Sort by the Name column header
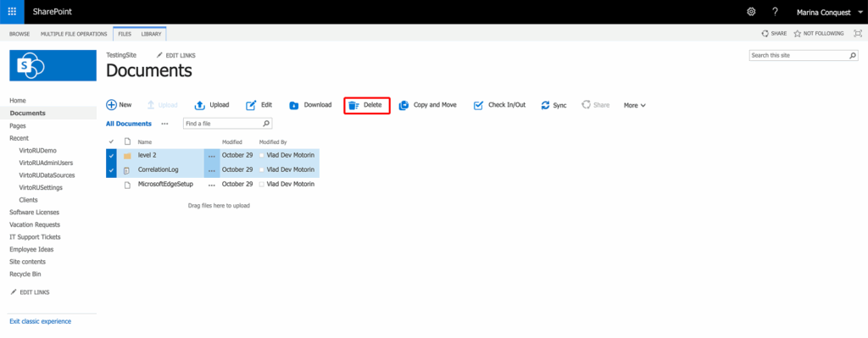Screen dimensions: 868x338 144,142
